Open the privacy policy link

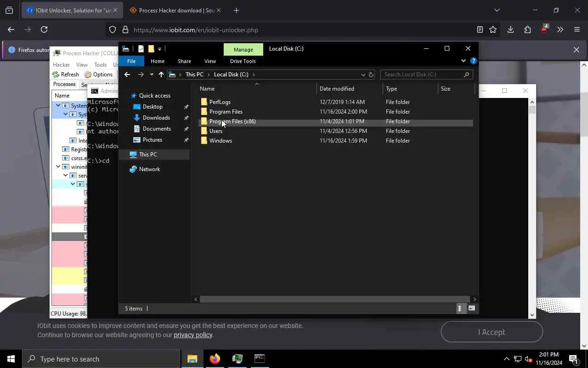click(193, 335)
